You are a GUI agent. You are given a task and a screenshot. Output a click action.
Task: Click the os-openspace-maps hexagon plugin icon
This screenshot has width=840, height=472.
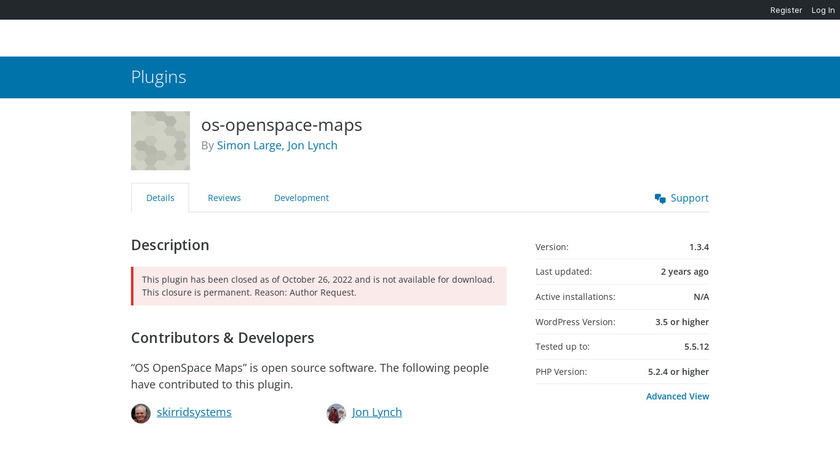(x=160, y=140)
